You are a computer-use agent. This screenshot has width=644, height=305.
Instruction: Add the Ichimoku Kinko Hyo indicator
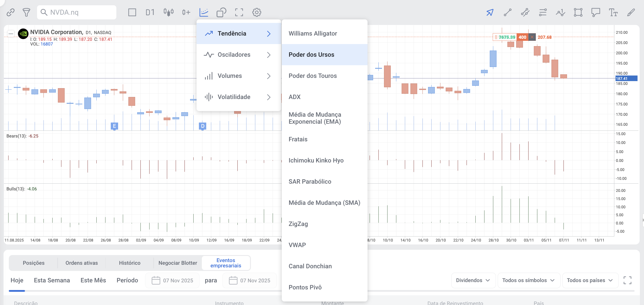coord(325,160)
